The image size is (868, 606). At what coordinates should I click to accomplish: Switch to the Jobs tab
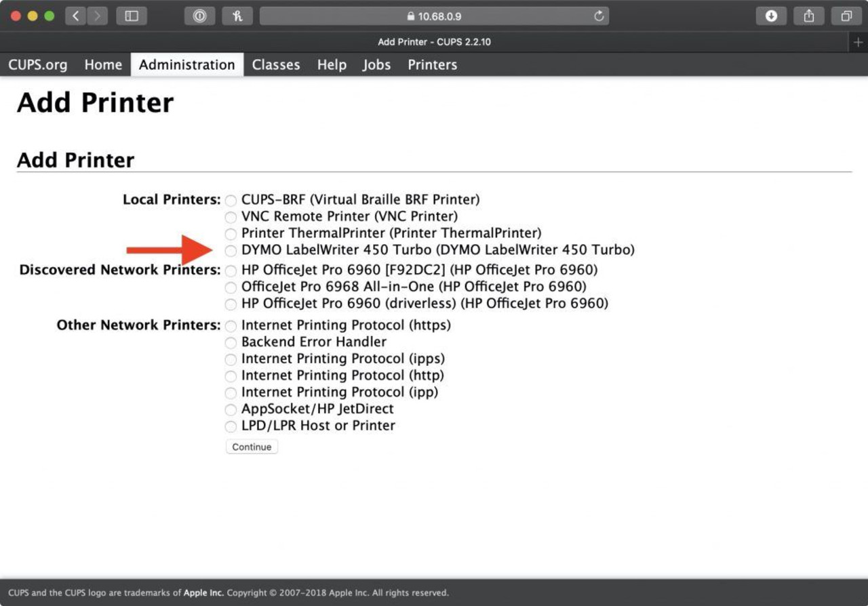376,65
